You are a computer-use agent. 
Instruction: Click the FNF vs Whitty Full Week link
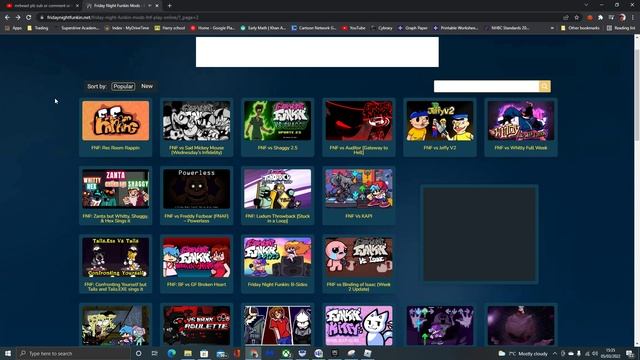[521, 148]
